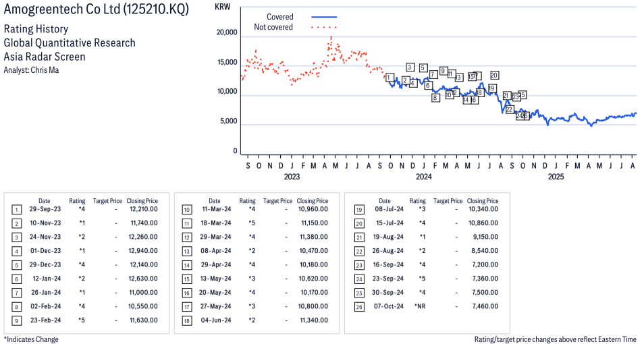The image size is (644, 344).
Task: Click chart marker 7 on the chart
Action: pyautogui.click(x=433, y=74)
